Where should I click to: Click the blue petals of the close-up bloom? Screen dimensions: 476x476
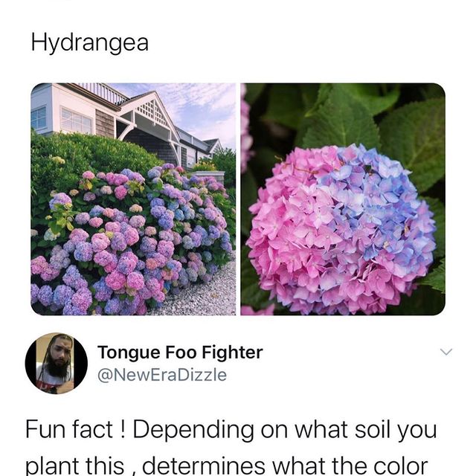(x=376, y=207)
